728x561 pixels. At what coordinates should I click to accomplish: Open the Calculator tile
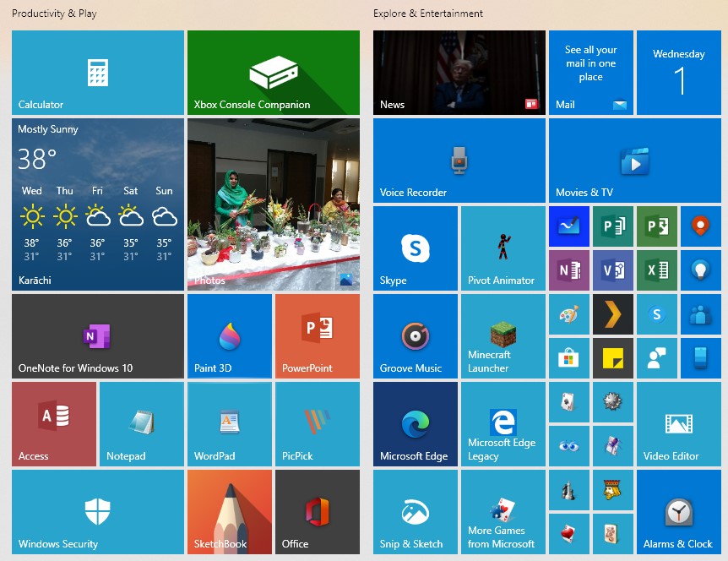(98, 73)
